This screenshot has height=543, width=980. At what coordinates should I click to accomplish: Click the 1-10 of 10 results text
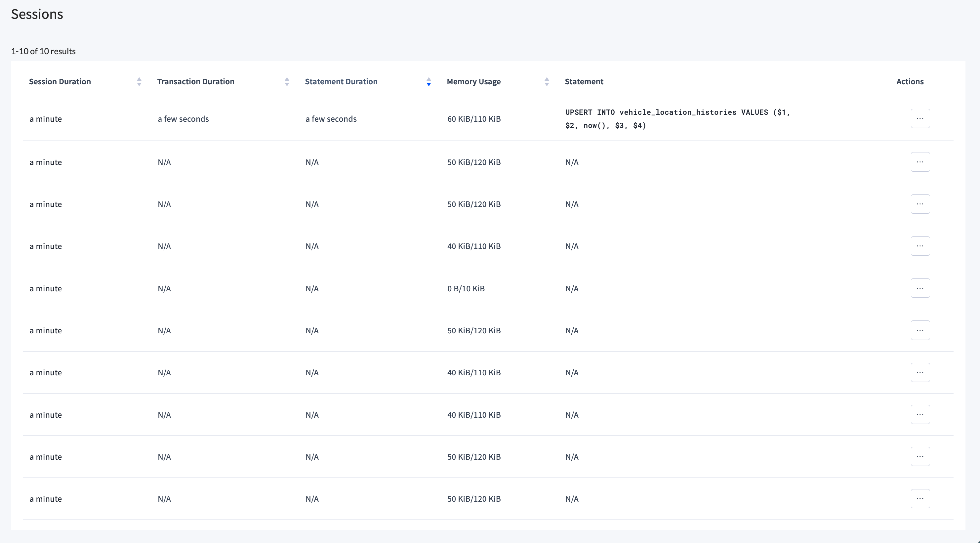[43, 51]
